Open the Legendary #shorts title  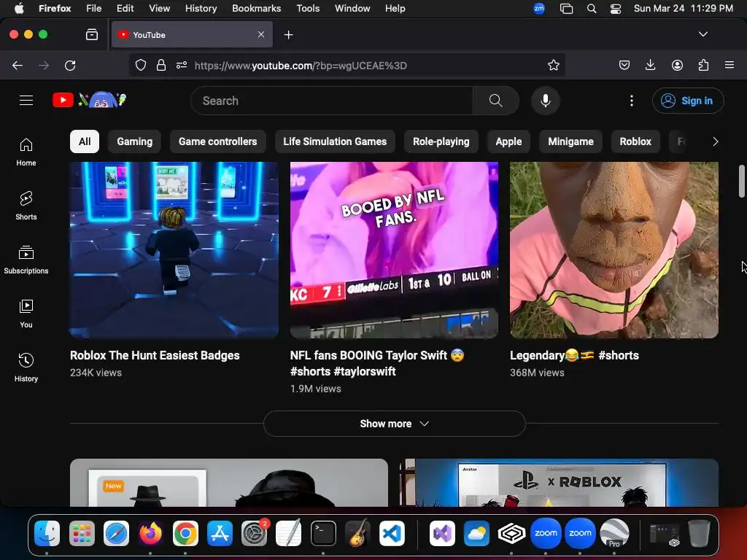click(574, 355)
